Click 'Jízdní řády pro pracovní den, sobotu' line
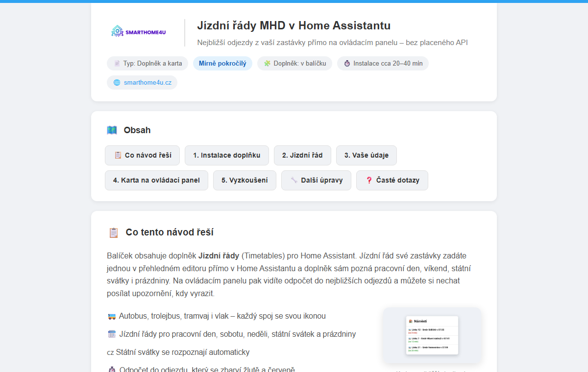This screenshot has width=588, height=372. coord(237,334)
